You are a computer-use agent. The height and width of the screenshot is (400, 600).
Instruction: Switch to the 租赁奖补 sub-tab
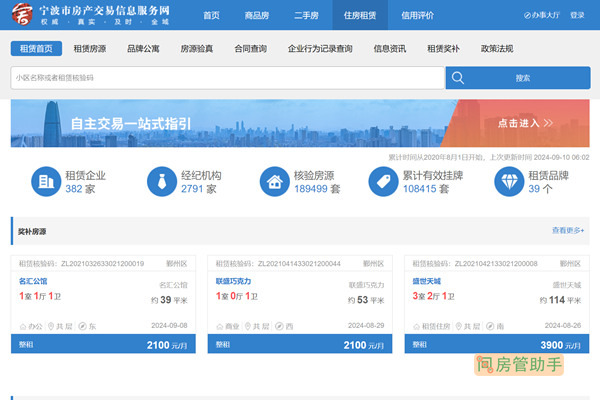tap(443, 49)
